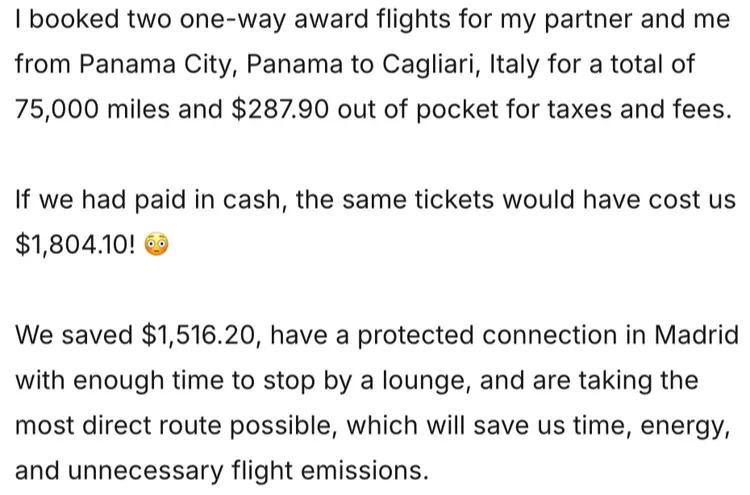The width and height of the screenshot is (750, 495).
Task: Click the "$1,516.20" savings amount
Action: pos(197,335)
